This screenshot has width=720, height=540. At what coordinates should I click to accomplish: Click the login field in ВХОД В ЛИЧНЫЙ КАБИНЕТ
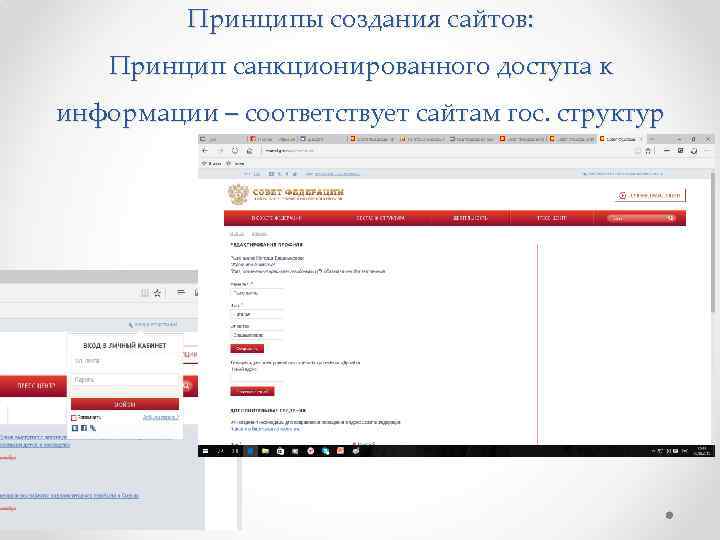[x=125, y=361]
